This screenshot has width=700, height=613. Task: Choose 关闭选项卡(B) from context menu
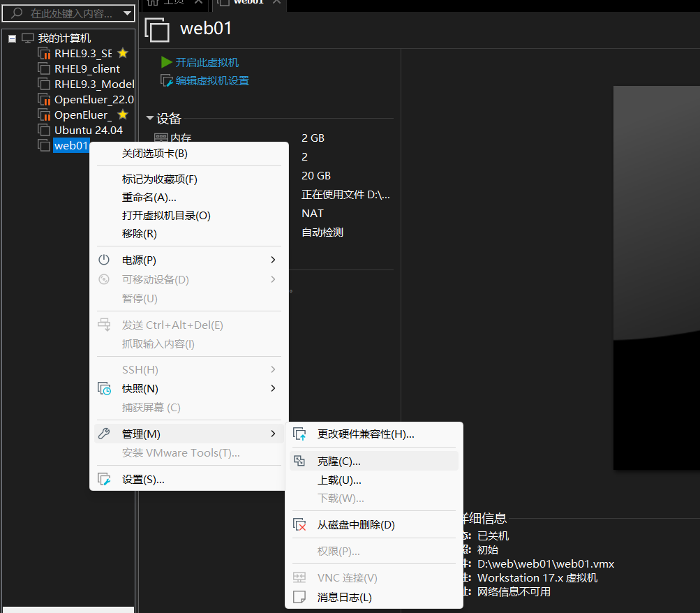pyautogui.click(x=189, y=154)
